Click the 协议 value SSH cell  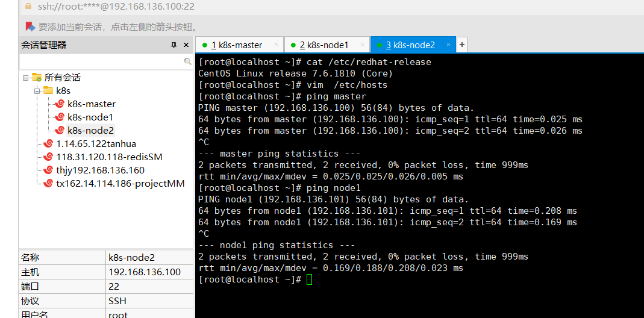point(149,301)
